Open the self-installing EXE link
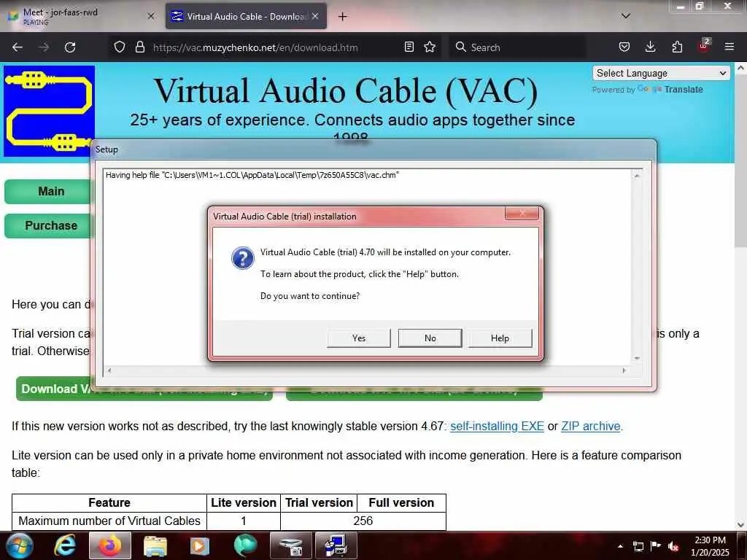Viewport: 747px width, 560px height. 497,426
